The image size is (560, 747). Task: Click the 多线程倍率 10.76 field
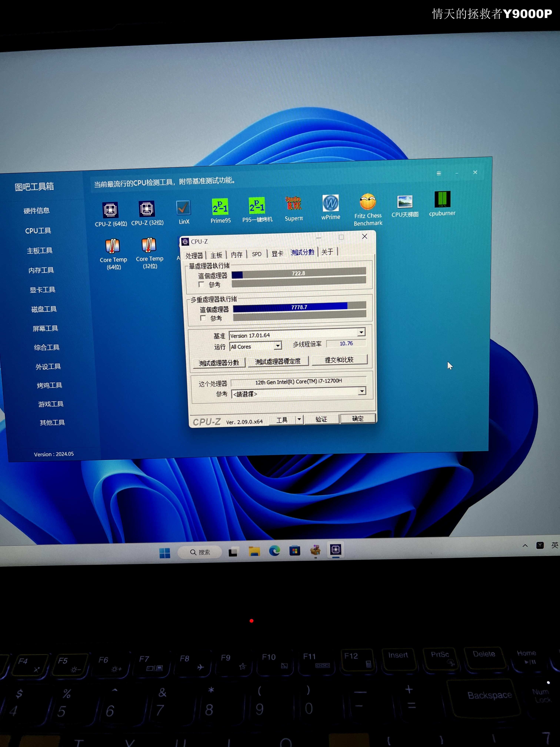click(346, 343)
